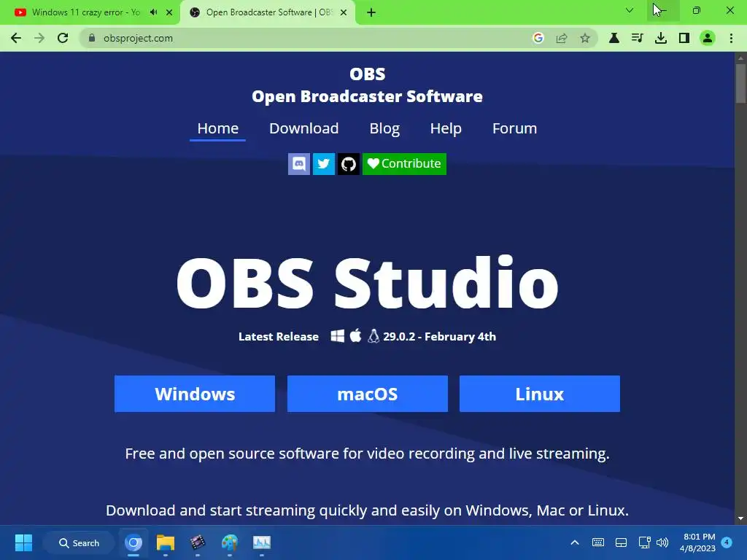Click the Latest Release text
The image size is (747, 560).
279,337
